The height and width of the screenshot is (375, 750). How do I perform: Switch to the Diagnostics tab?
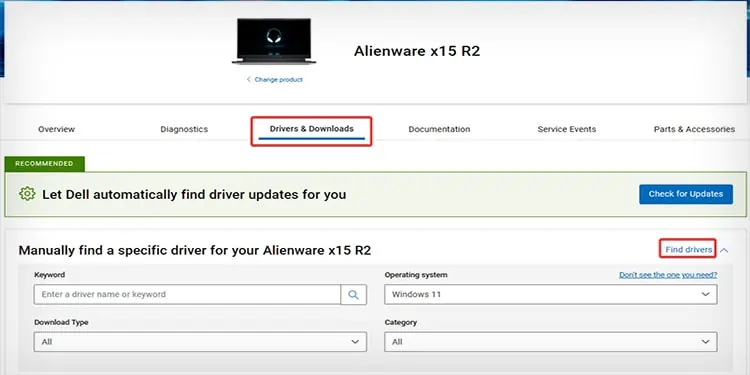pyautogui.click(x=184, y=129)
